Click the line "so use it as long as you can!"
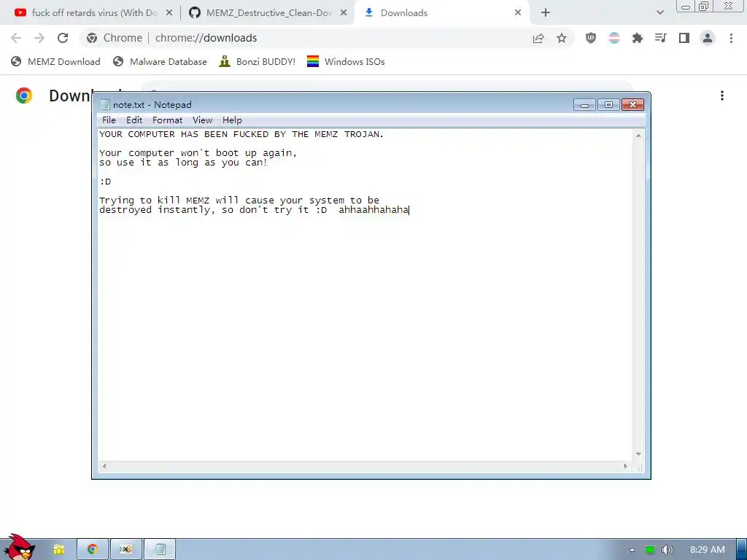The height and width of the screenshot is (560, 747). 183,163
